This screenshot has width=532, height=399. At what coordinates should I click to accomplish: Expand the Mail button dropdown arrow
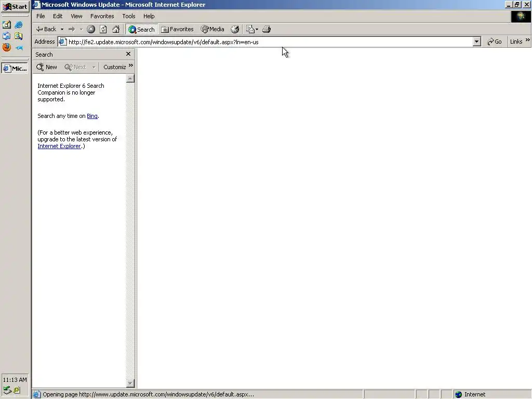click(x=257, y=29)
